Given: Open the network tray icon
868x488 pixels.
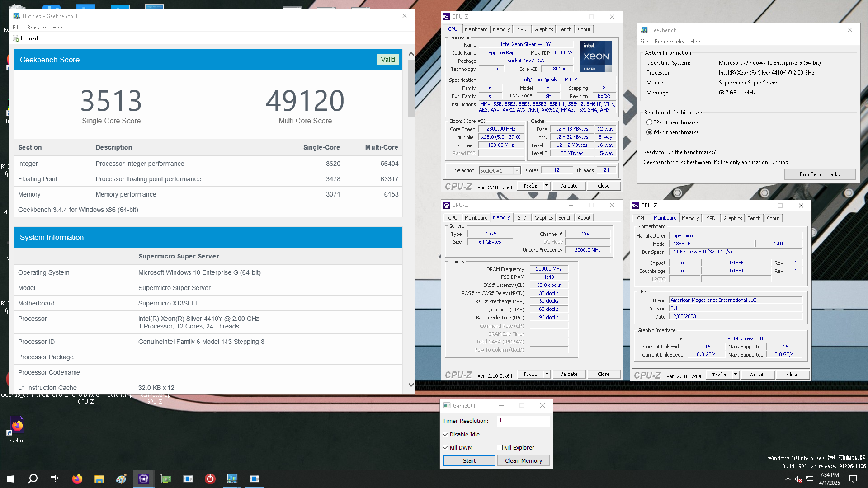Looking at the screenshot, I should tap(810, 479).
